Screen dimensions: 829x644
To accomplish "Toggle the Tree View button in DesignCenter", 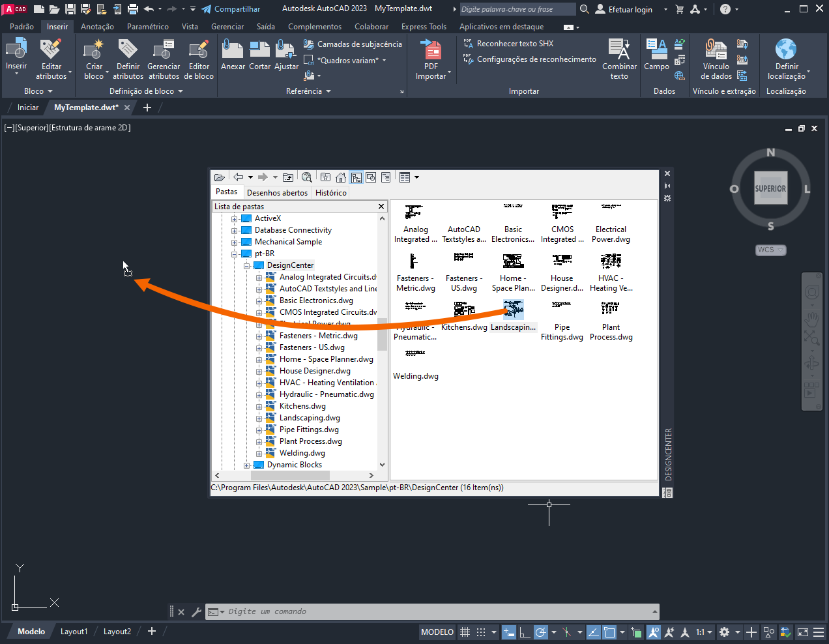I will pos(356,177).
